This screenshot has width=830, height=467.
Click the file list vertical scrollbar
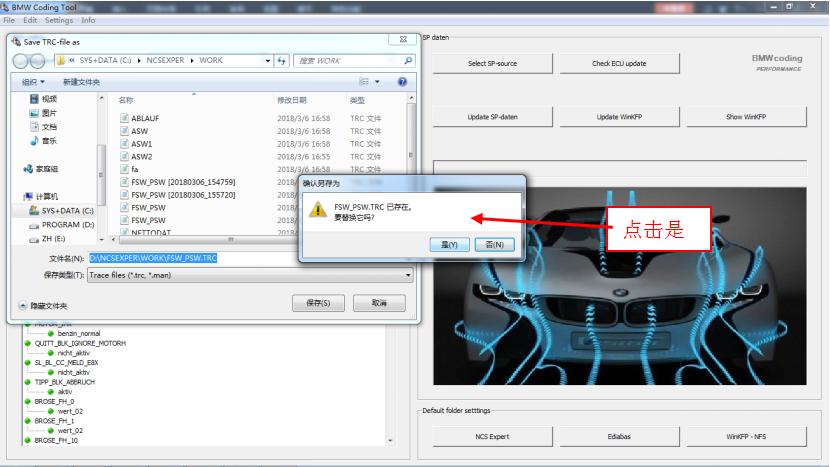click(x=411, y=155)
